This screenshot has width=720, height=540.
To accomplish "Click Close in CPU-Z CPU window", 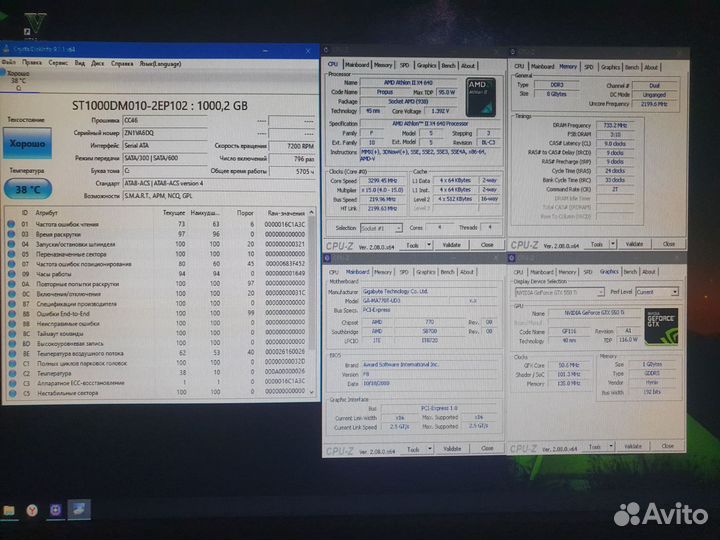I will click(x=487, y=245).
